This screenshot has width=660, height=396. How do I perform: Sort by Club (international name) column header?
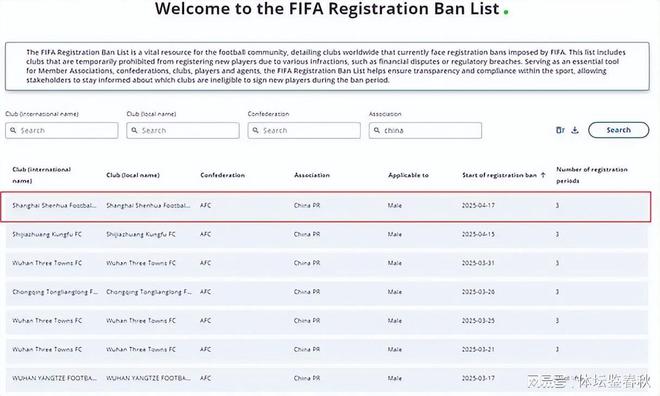tap(41, 175)
